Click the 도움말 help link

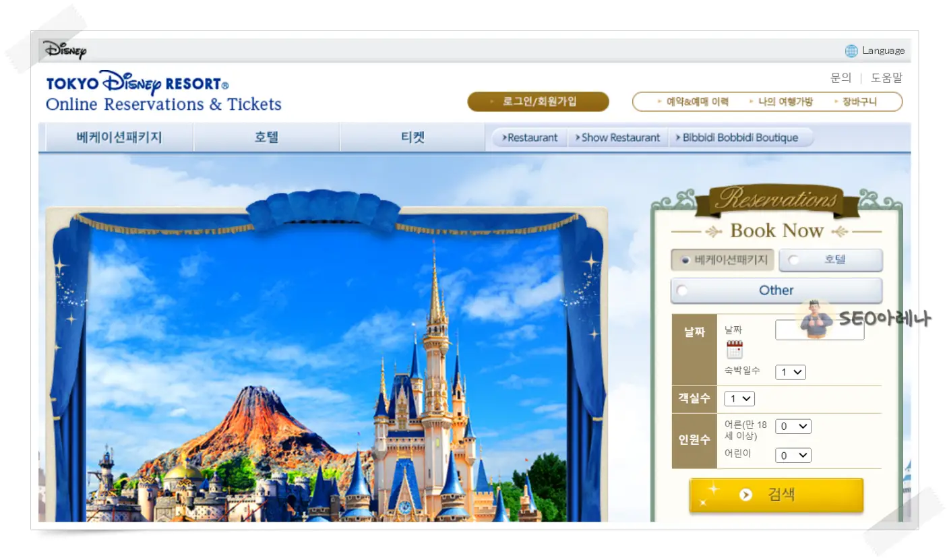tap(886, 78)
